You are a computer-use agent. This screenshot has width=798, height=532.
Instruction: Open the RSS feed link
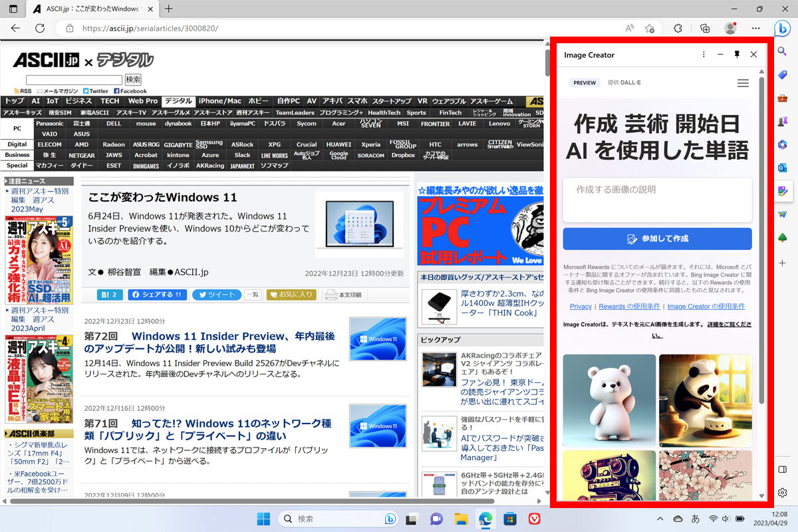(22, 91)
